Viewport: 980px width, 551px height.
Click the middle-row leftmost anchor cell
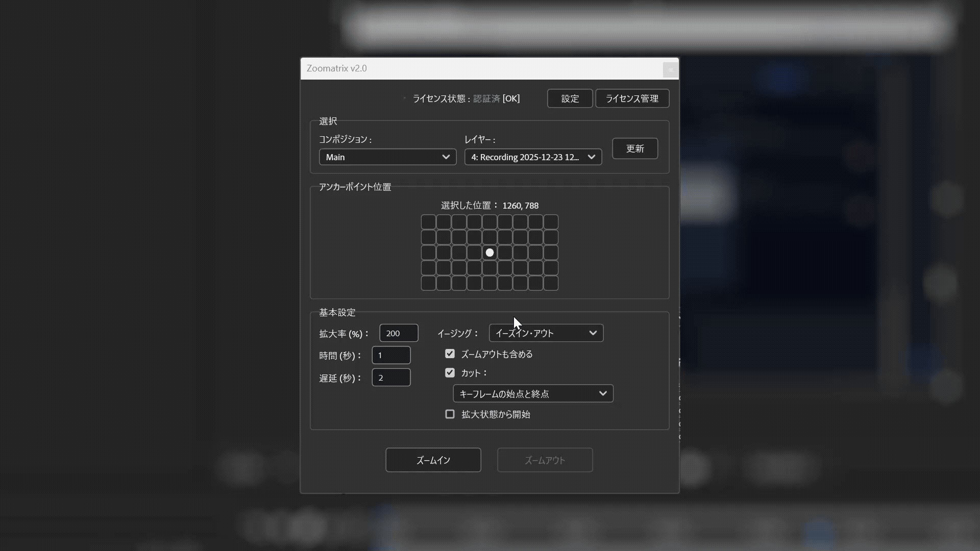coord(428,253)
